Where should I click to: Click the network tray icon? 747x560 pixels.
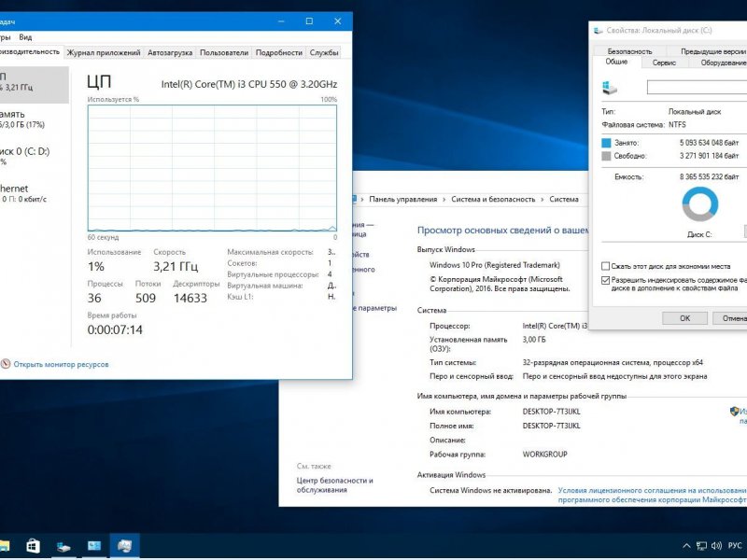coord(701,546)
